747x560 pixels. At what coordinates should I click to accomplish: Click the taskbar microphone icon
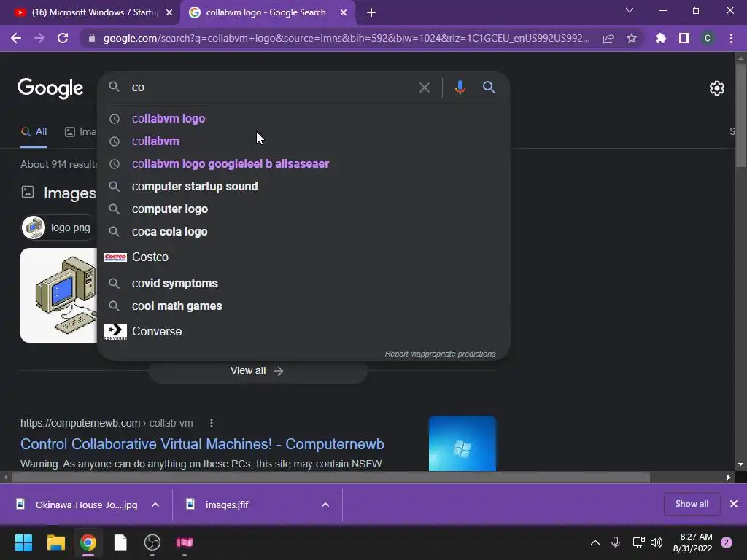[616, 542]
